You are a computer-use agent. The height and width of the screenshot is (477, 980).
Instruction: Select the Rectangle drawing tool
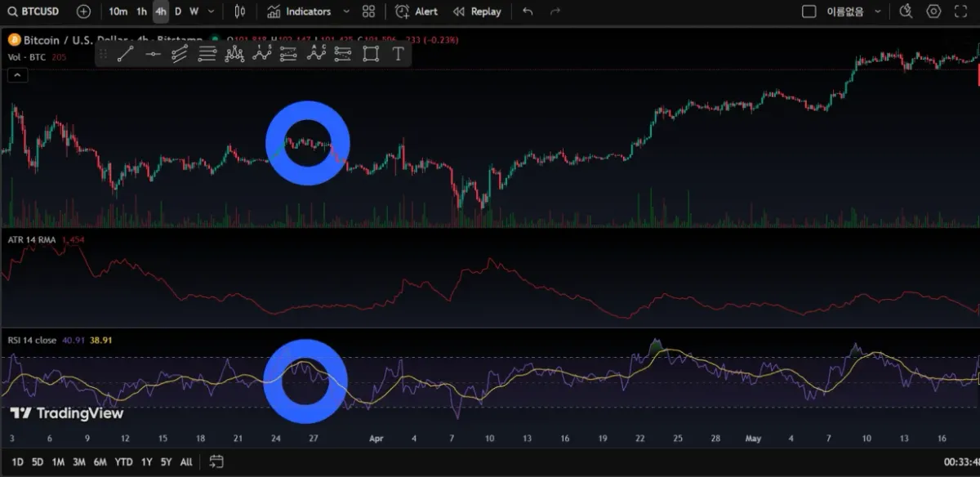pyautogui.click(x=370, y=54)
